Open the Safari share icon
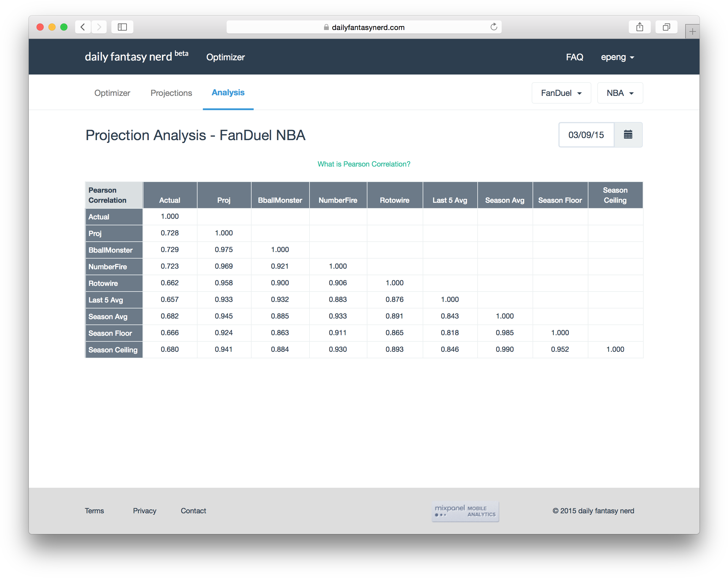The height and width of the screenshot is (578, 728). click(x=639, y=27)
